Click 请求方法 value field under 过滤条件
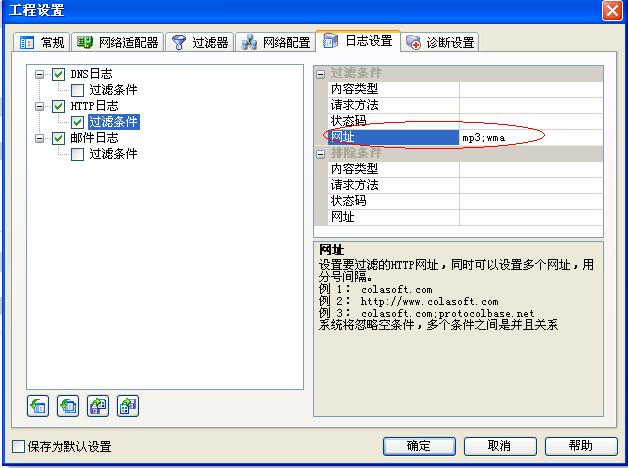Image resolution: width=628 pixels, height=468 pixels. coord(531,106)
